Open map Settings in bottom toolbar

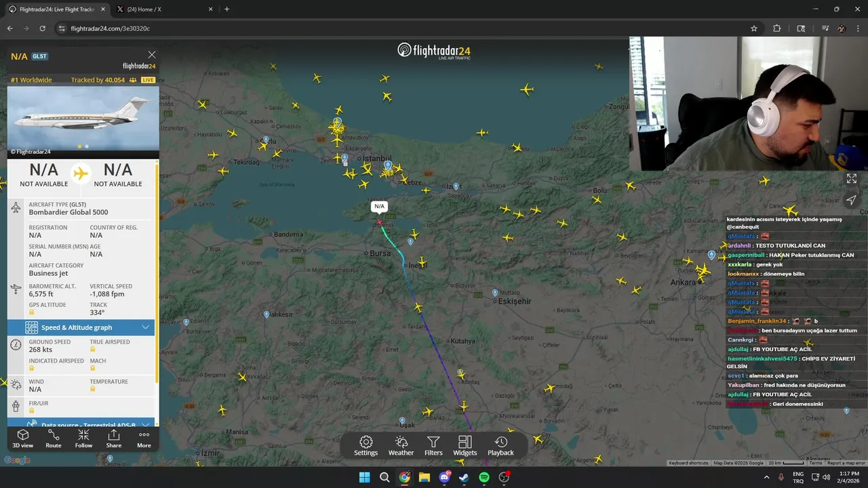(366, 446)
